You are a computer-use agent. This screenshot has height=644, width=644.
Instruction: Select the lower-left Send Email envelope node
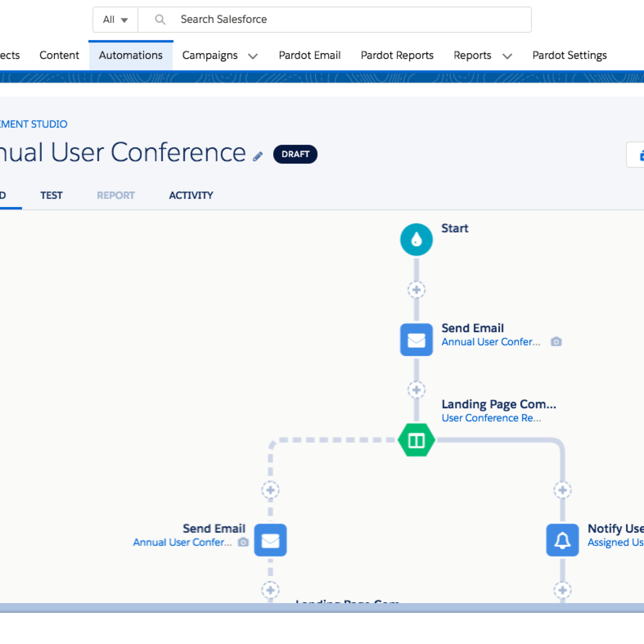pos(270,540)
